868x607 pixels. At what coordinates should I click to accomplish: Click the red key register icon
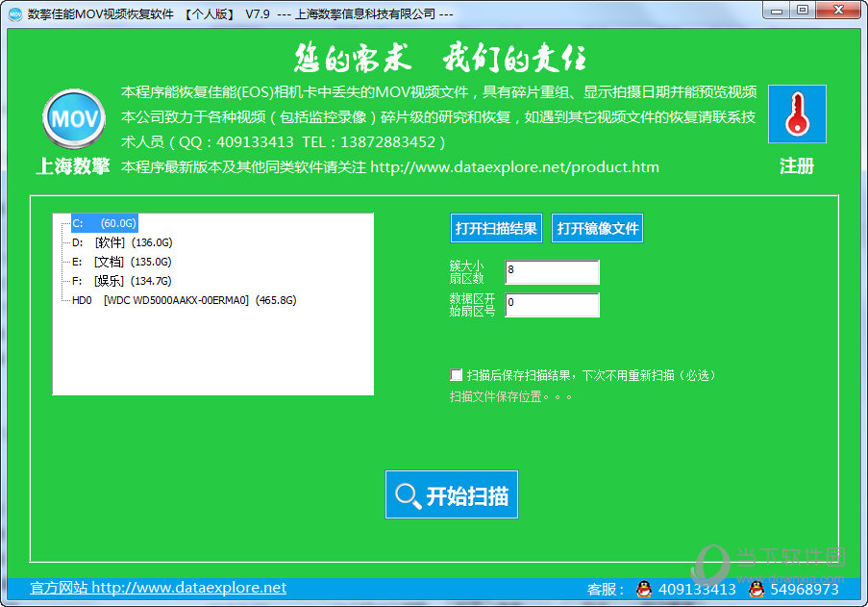tap(797, 114)
